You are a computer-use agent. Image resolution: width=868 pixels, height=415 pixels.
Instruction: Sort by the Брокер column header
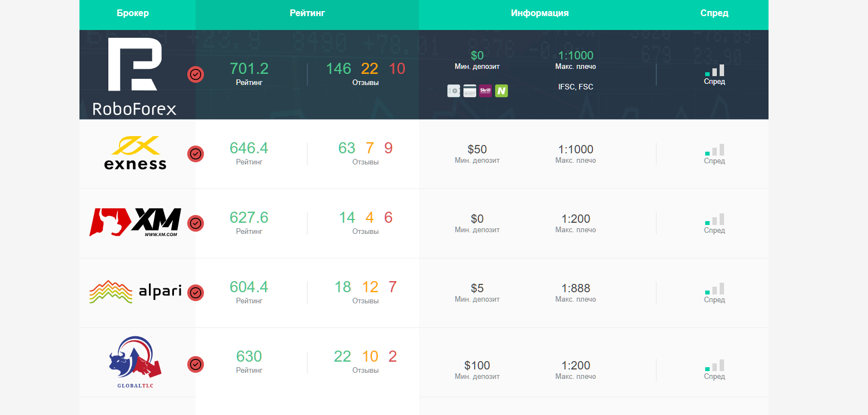point(133,13)
